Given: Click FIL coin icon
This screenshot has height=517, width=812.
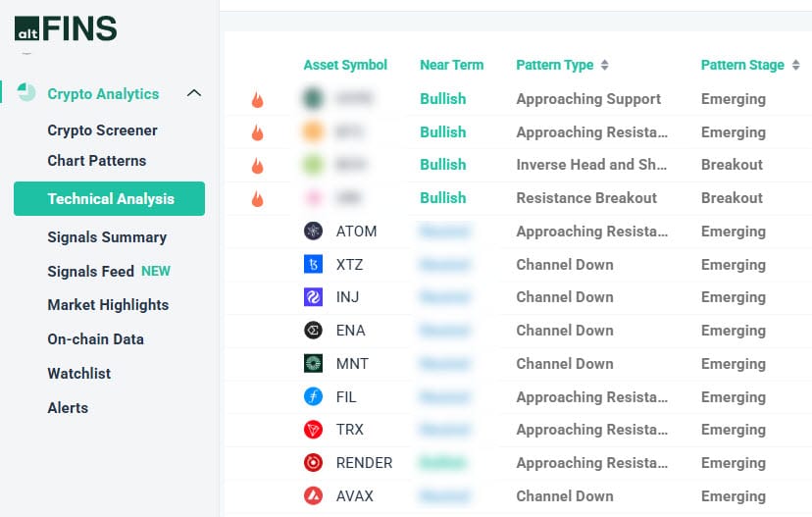Looking at the screenshot, I should [313, 396].
